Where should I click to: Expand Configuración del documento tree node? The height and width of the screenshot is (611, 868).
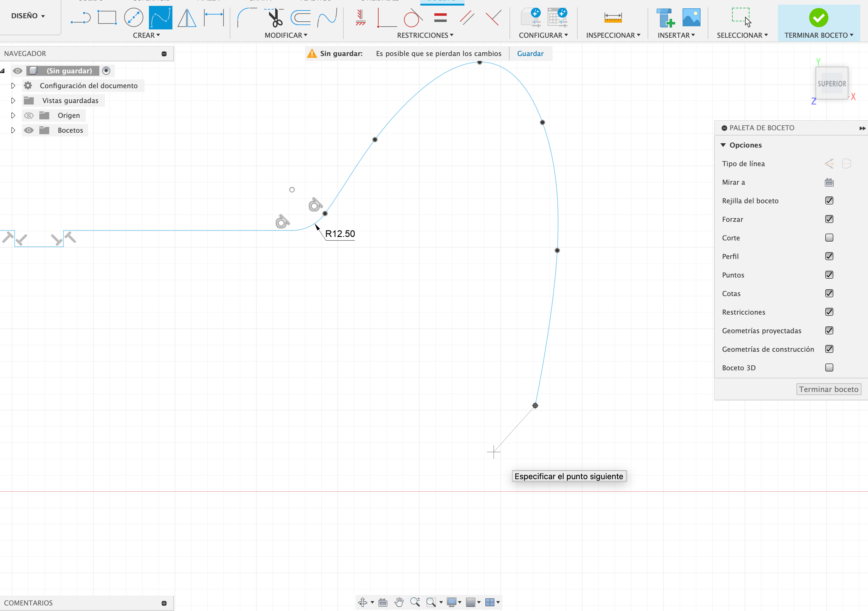(x=13, y=86)
